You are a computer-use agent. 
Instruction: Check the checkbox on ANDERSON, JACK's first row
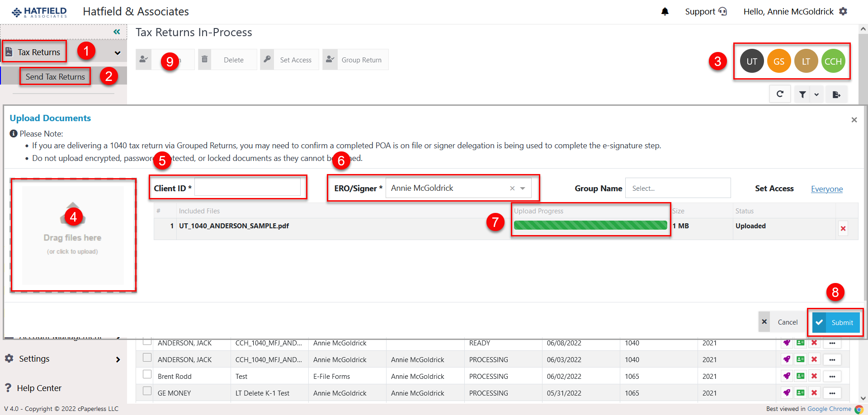[146, 342]
